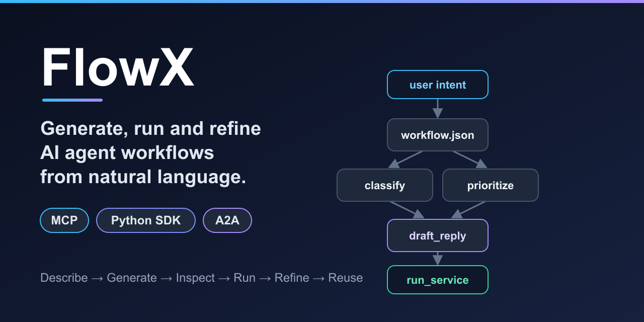Open the workflow.json node

pos(438,135)
